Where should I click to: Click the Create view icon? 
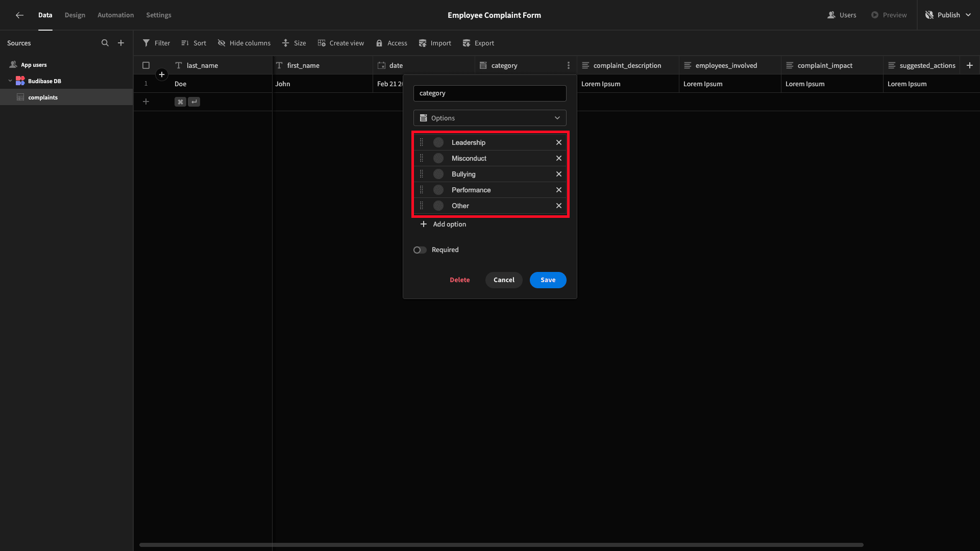coord(322,43)
